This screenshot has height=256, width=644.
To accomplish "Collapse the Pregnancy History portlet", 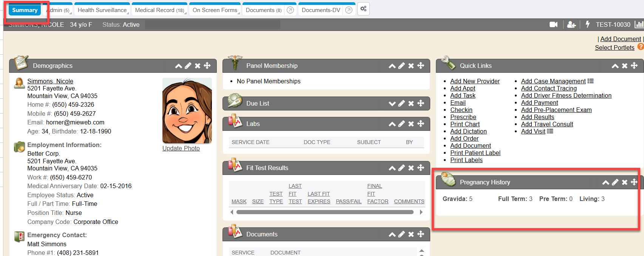I will (605, 182).
